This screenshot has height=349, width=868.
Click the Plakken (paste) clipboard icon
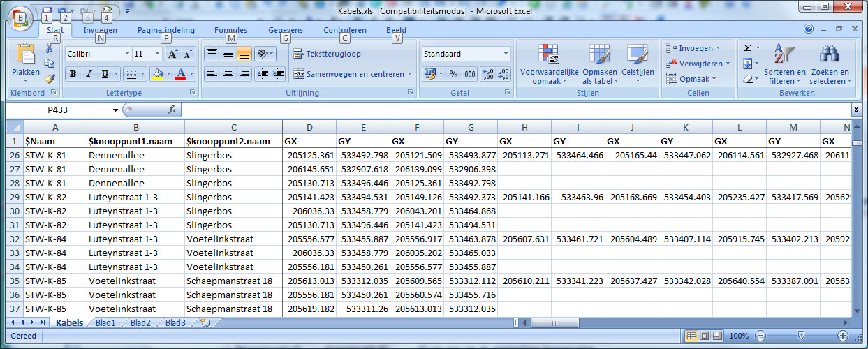coord(25,54)
